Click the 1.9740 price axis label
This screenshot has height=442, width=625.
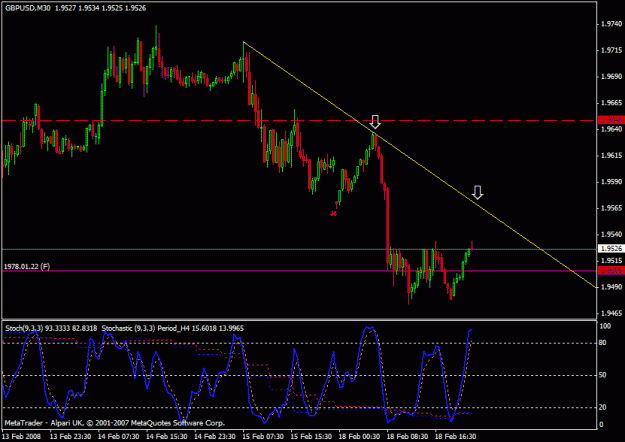coord(611,24)
